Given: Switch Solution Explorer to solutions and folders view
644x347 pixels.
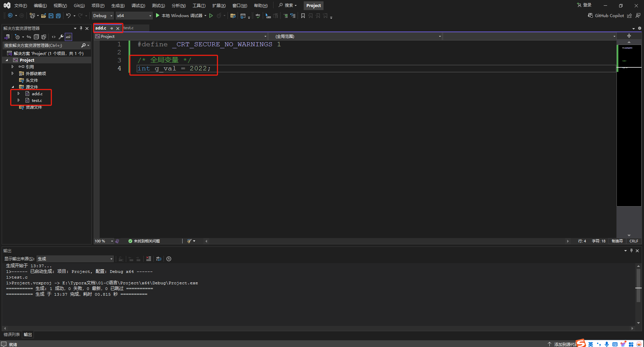Looking at the screenshot, I should (x=7, y=37).
